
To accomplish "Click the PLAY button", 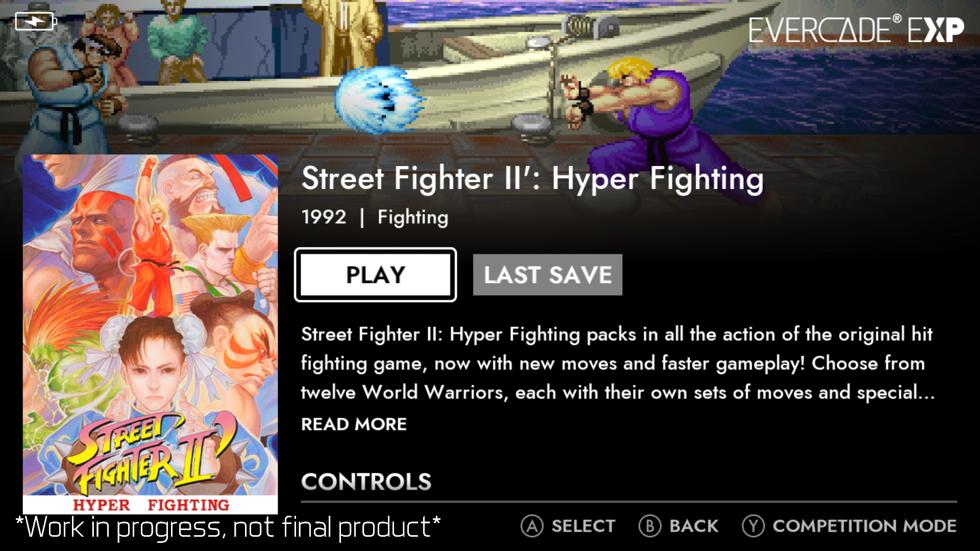I will pyautogui.click(x=375, y=275).
